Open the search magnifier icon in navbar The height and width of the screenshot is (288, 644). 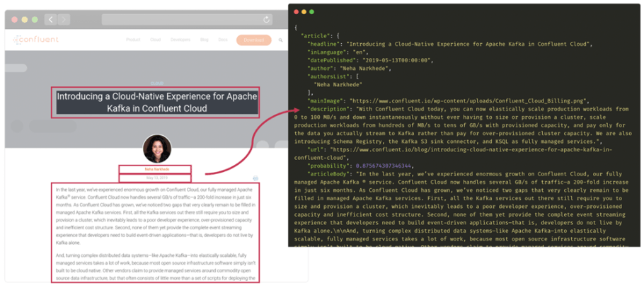pyautogui.click(x=280, y=40)
